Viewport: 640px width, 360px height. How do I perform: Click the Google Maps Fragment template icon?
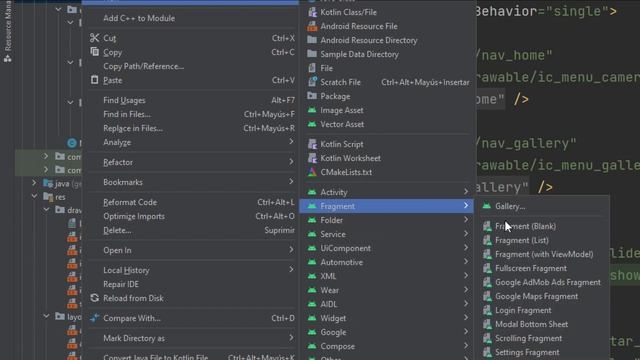487,296
